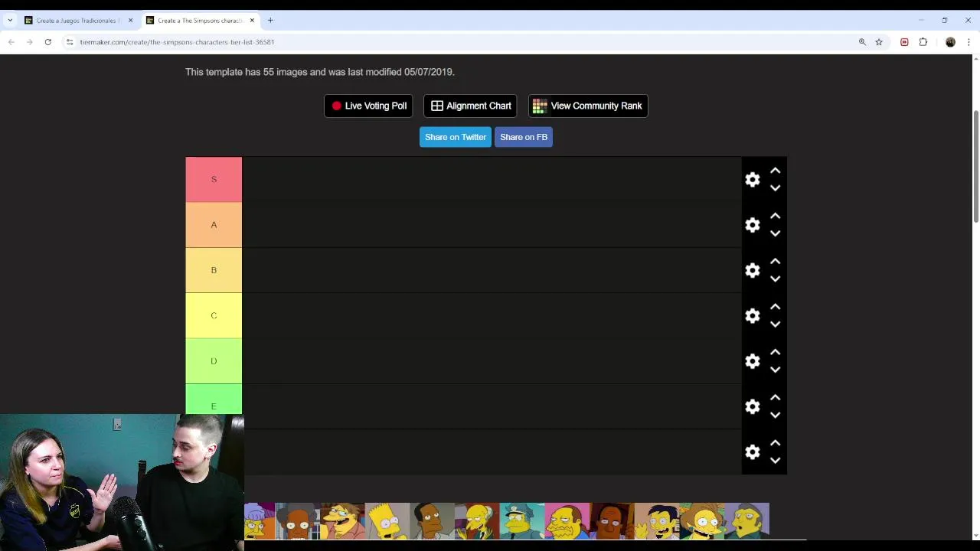
Task: Move D tier row up with arrow
Action: pyautogui.click(x=775, y=353)
